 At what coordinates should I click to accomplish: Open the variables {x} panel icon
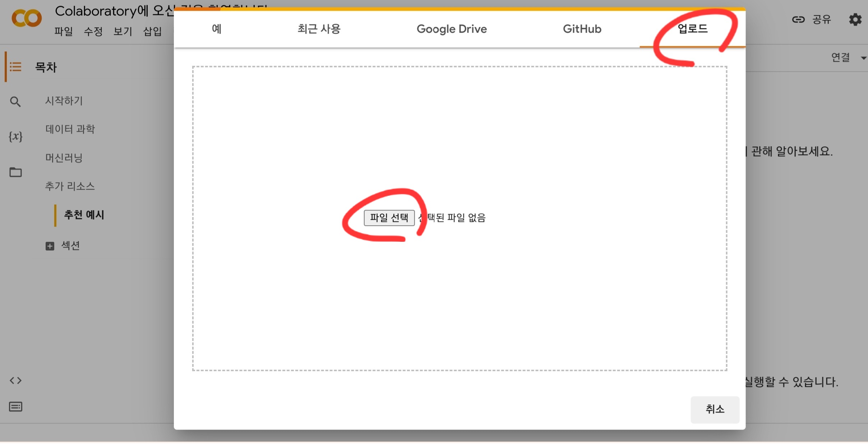pos(15,137)
